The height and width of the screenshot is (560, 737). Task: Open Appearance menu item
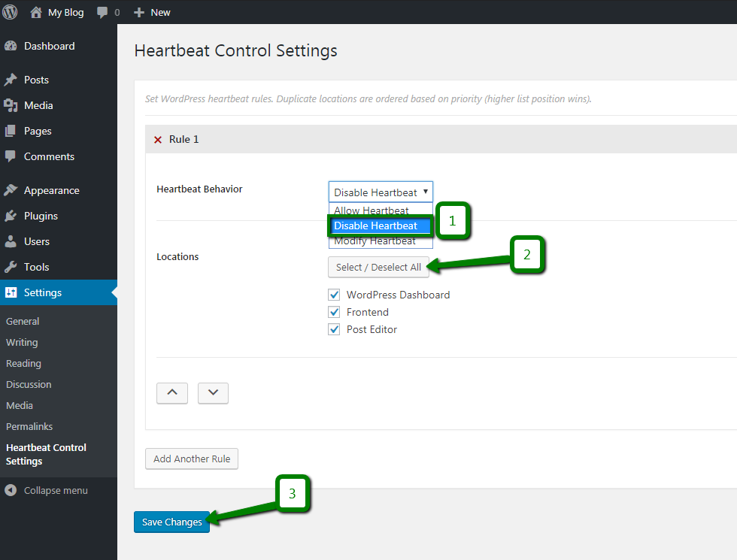[x=59, y=190]
